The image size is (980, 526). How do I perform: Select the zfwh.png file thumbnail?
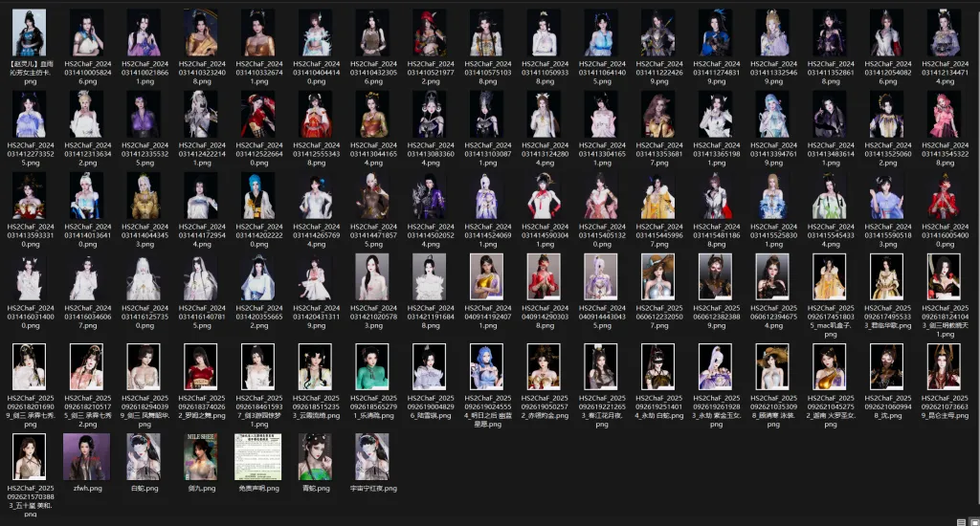coord(87,456)
